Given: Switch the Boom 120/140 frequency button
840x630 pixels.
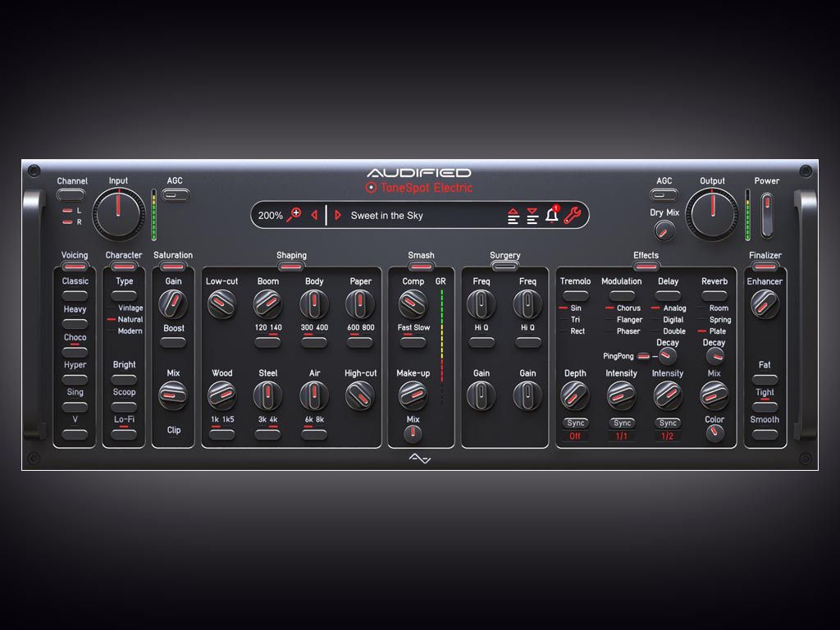Looking at the screenshot, I should (x=268, y=342).
